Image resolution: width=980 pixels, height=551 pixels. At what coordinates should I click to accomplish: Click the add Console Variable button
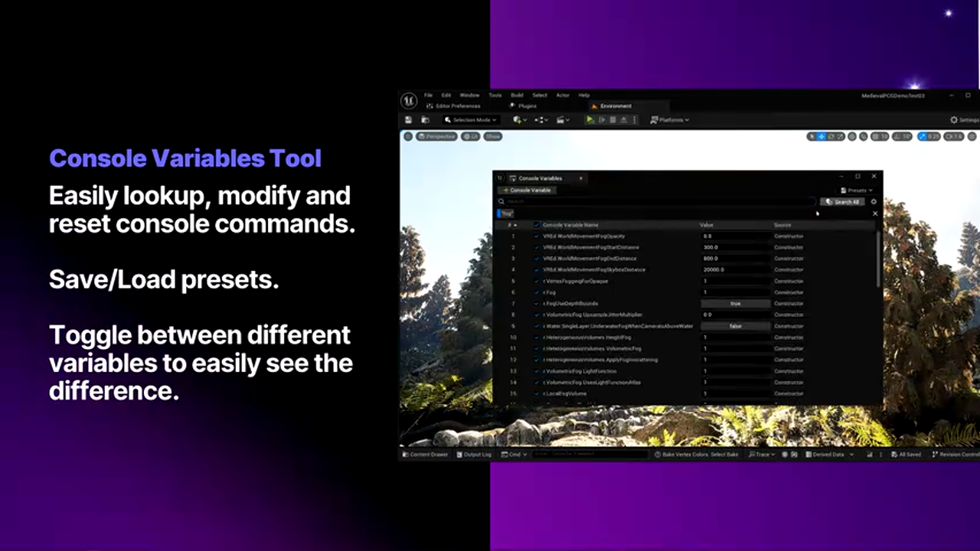click(x=527, y=190)
